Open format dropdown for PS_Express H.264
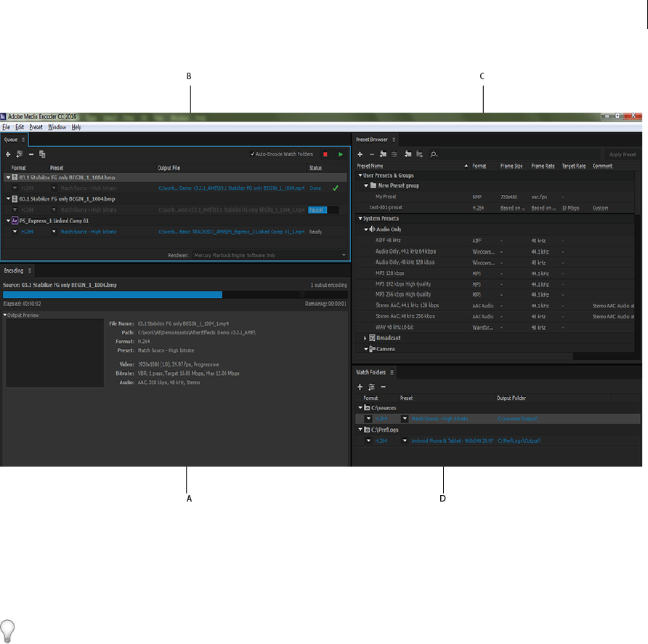This screenshot has width=648, height=644. click(x=15, y=232)
